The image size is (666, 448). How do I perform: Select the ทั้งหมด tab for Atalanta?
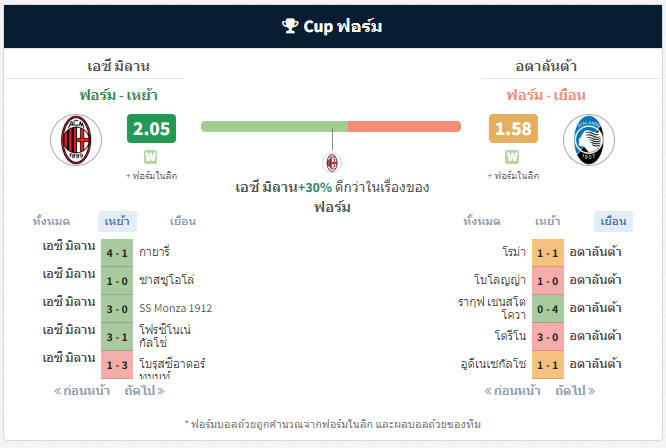(x=481, y=221)
